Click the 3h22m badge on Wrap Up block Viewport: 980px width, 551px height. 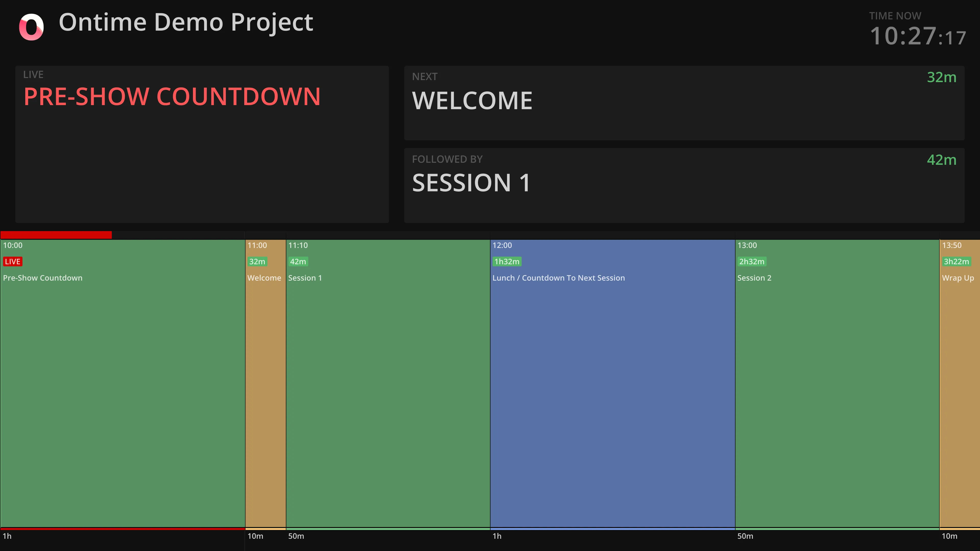point(957,262)
